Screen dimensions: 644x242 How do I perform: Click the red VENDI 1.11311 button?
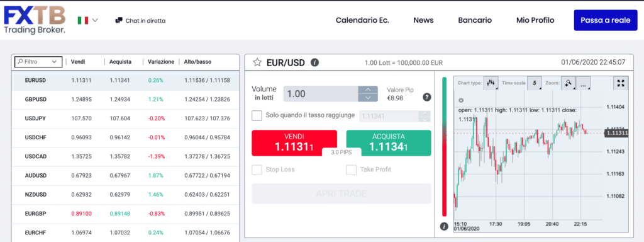[294, 143]
